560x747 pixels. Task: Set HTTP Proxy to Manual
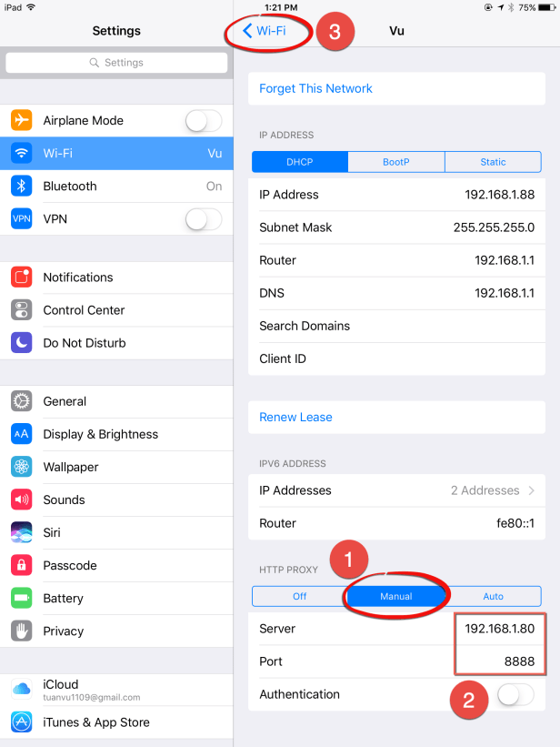click(396, 596)
